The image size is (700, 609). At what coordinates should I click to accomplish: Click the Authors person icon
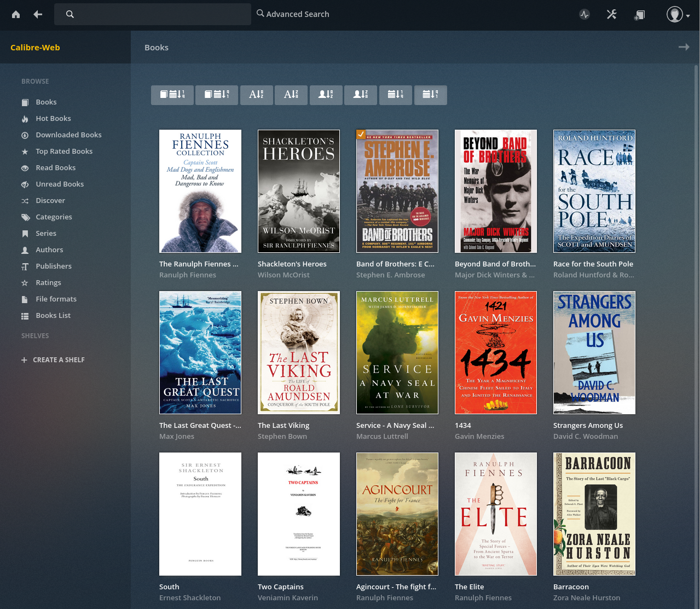[25, 250]
